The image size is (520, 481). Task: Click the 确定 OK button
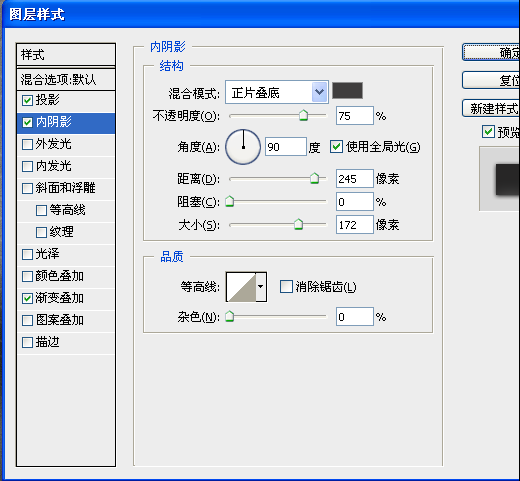point(491,52)
